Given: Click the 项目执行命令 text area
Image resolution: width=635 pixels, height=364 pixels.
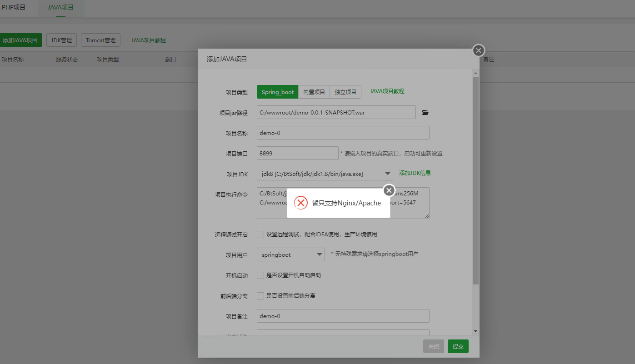Looking at the screenshot, I should 343,203.
